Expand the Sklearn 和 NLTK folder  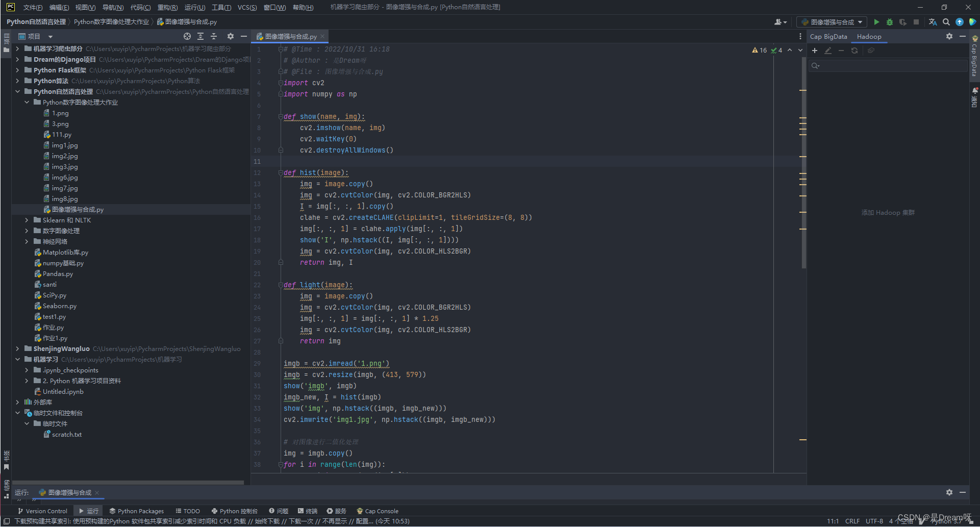tap(27, 220)
